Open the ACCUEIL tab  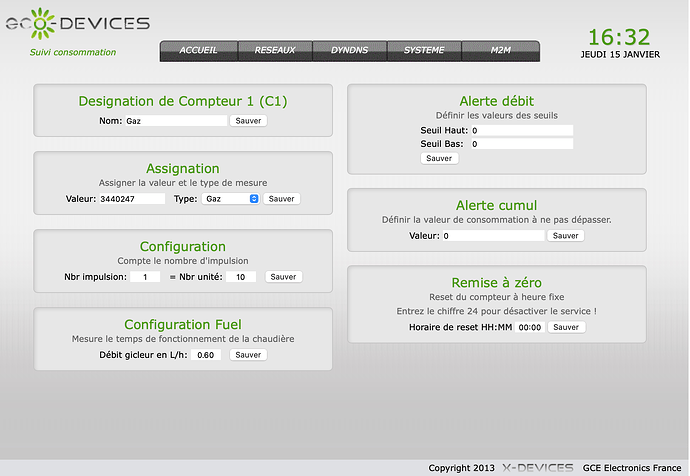click(198, 50)
